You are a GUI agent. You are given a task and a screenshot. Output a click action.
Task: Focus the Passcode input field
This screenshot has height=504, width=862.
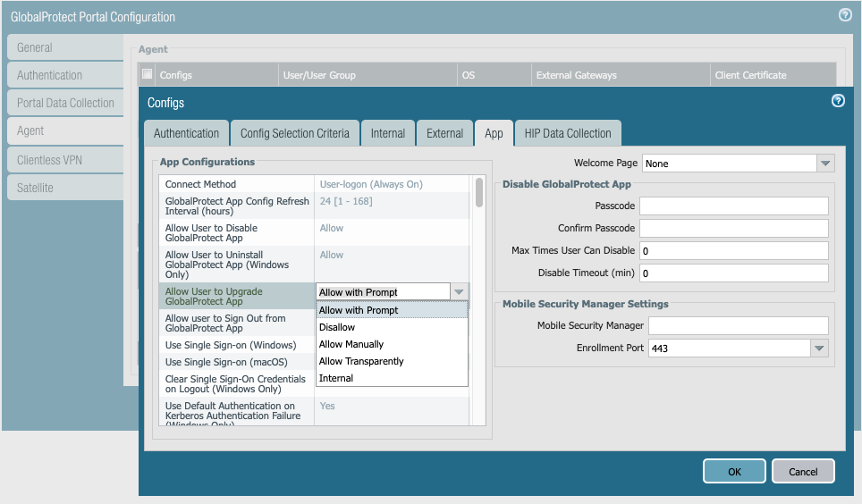pyautogui.click(x=734, y=206)
